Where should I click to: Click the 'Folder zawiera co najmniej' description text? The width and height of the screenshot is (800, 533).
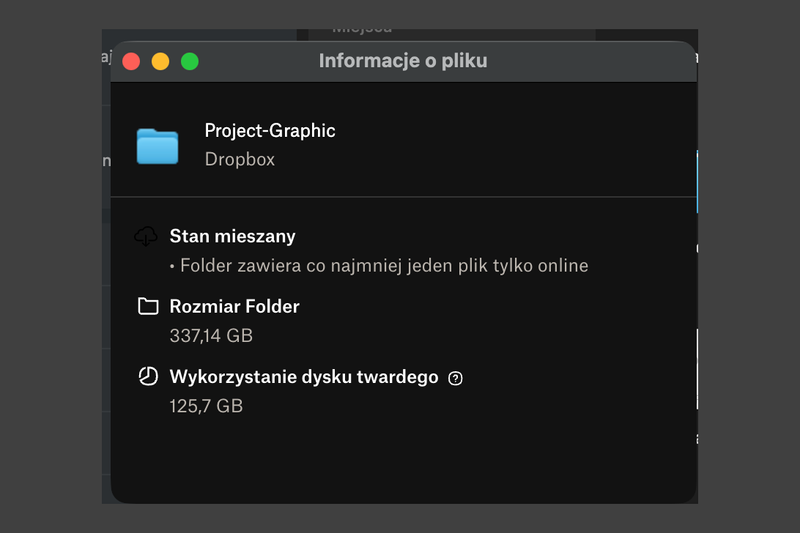point(380,266)
